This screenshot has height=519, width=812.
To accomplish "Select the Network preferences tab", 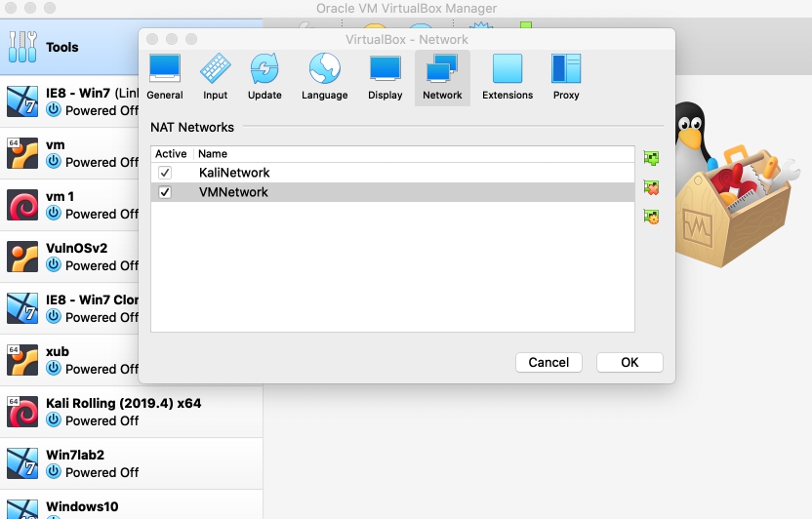I will [x=442, y=78].
